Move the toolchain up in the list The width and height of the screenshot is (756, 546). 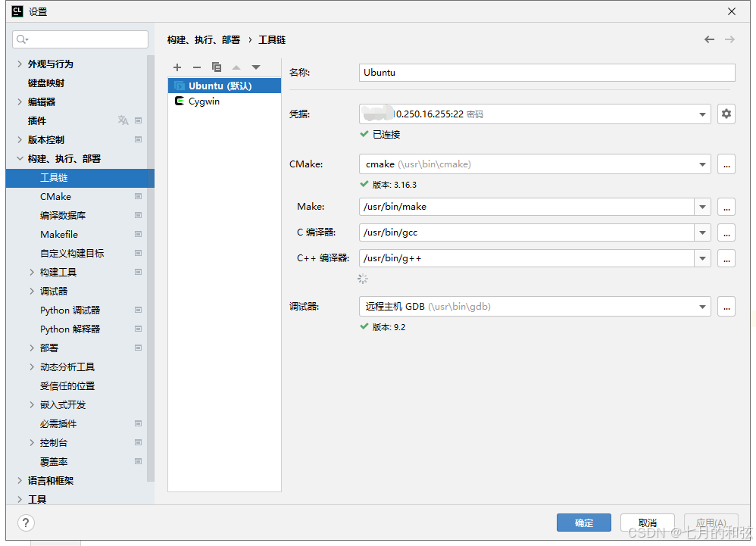236,67
